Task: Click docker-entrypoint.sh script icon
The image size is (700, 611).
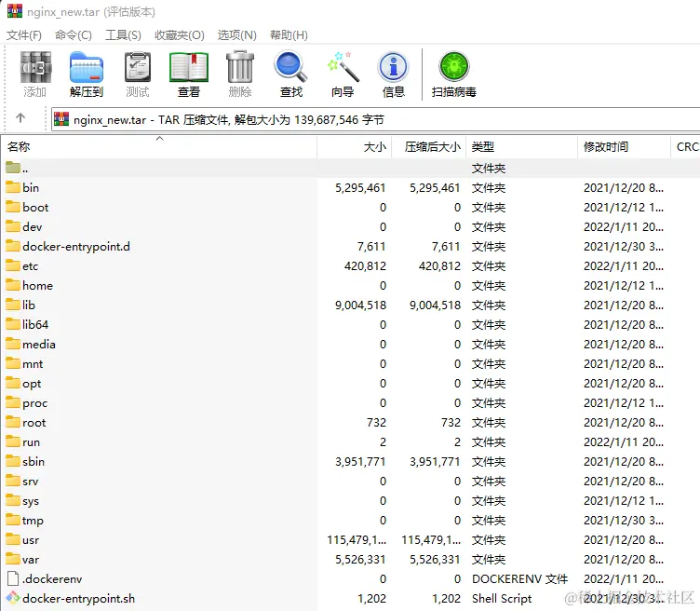Action: (13, 598)
